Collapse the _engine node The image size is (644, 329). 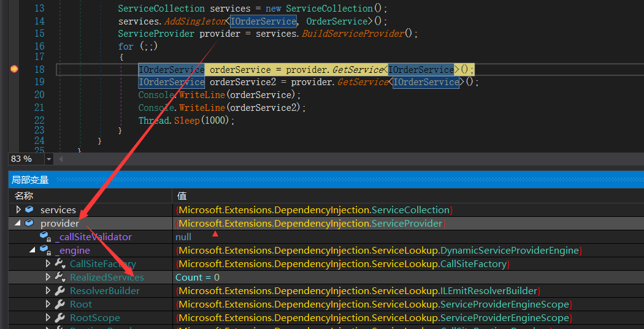pyautogui.click(x=32, y=250)
